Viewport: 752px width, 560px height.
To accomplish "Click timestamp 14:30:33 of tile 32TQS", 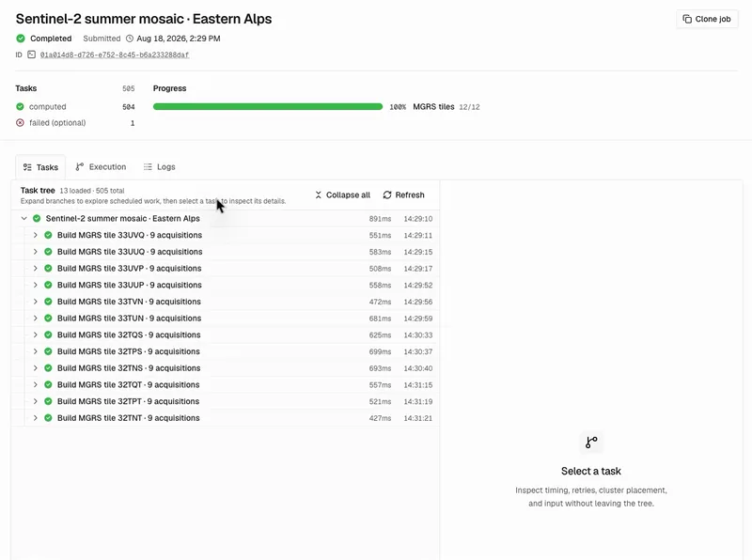I will 417,335.
